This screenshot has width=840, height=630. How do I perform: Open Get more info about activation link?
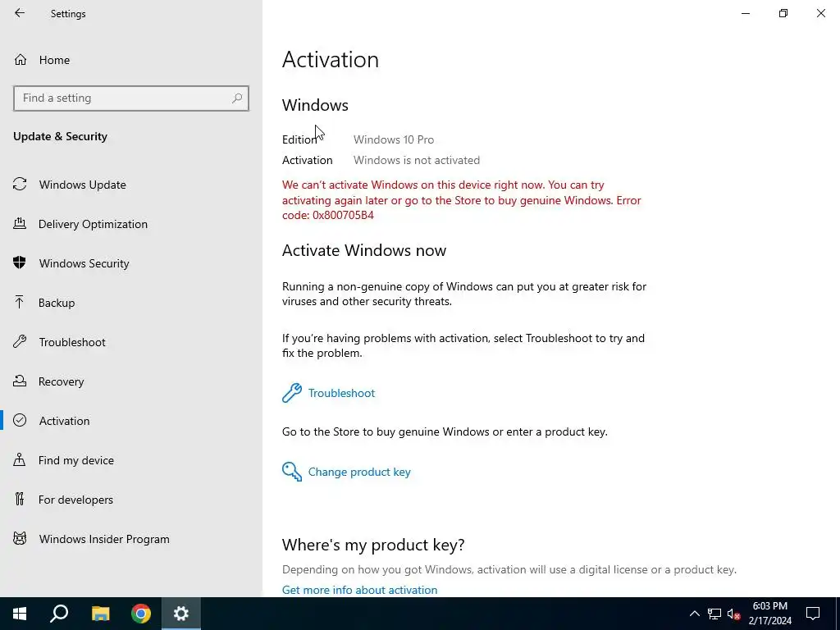coord(359,589)
